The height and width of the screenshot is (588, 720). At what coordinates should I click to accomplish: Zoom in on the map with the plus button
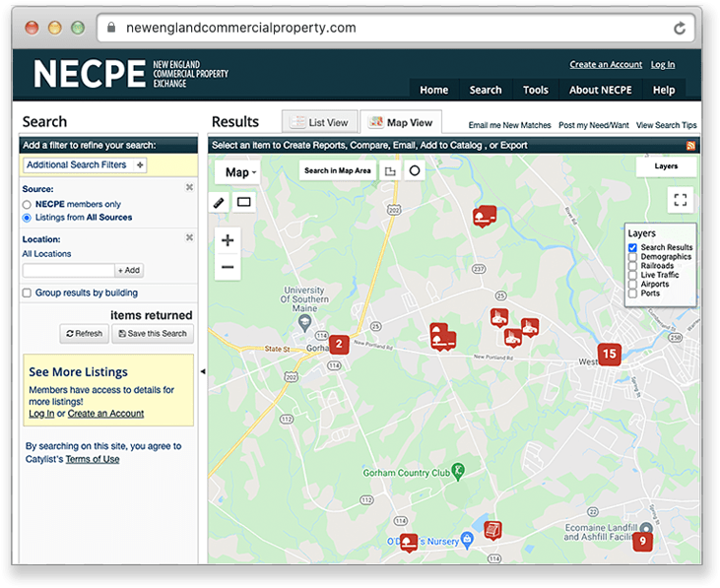point(228,240)
